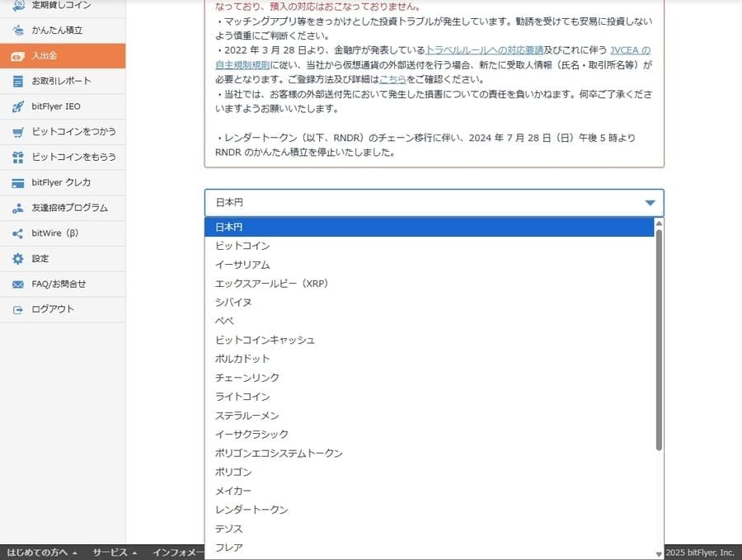This screenshot has height=560, width=742.
Task: Click the 定期貸しコイン sidebar icon
Action: pyautogui.click(x=18, y=5)
